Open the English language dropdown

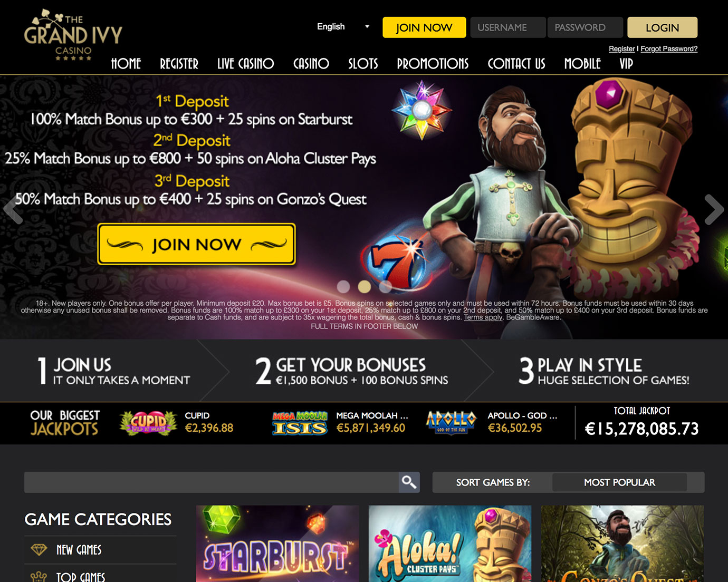click(x=343, y=26)
